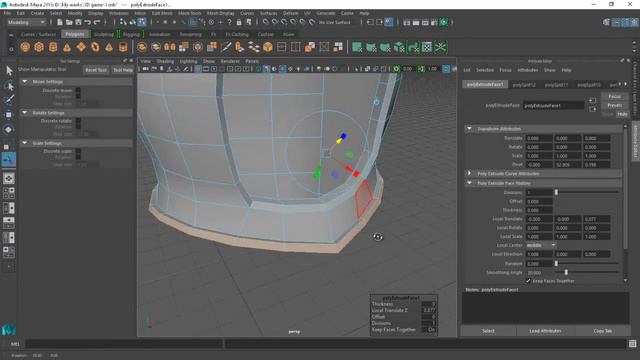This screenshot has height=360, width=640.
Task: Create a polygon cylinder from the shelf
Action: click(x=53, y=47)
